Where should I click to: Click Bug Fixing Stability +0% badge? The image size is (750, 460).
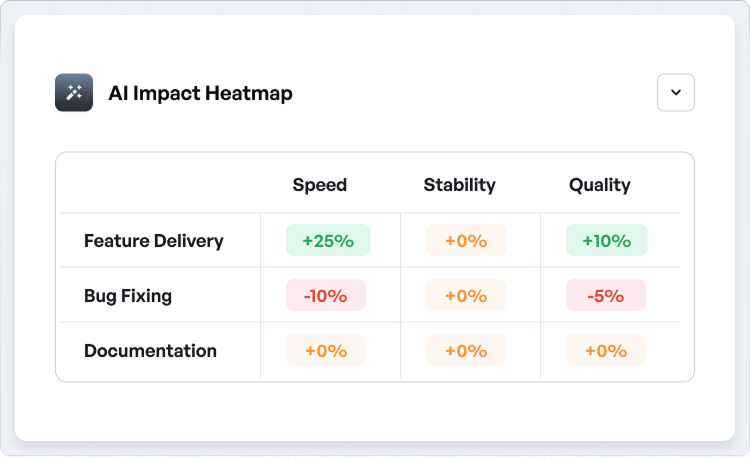tap(466, 296)
